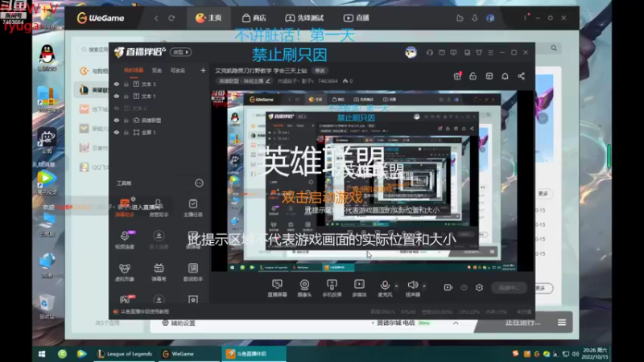Image resolution: width=644 pixels, height=362 pixels.
Task: Open the hamburger menu in 直播伴侣 title bar
Action: 490,52
